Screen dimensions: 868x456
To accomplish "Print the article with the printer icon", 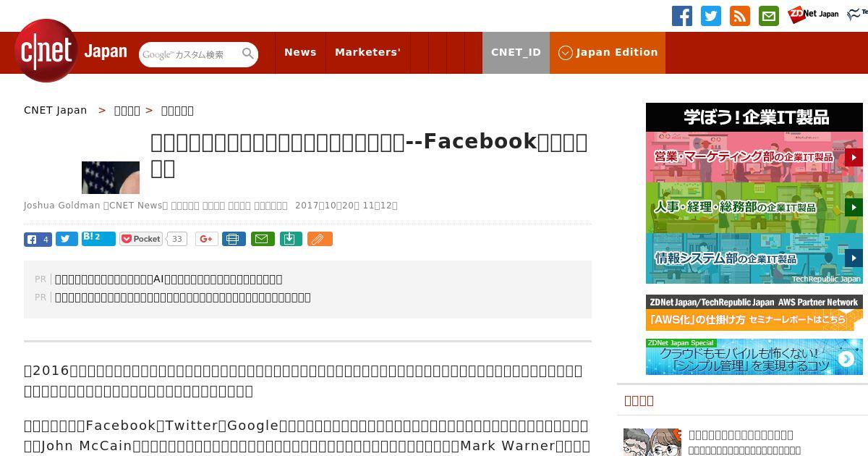I will click(234, 239).
